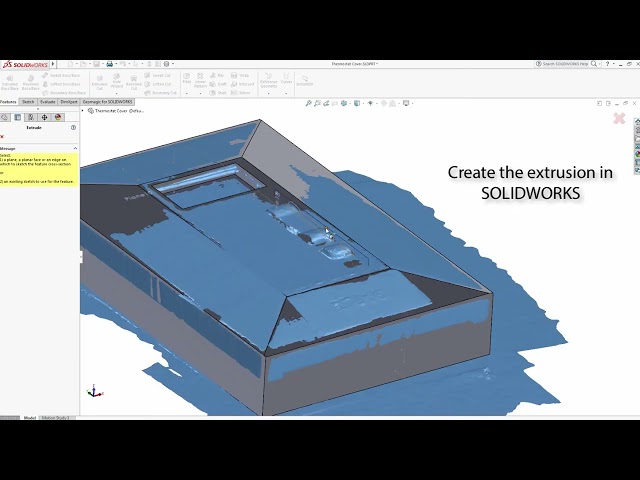Click the Fillet tool
This screenshot has height=480, width=640.
click(x=187, y=79)
